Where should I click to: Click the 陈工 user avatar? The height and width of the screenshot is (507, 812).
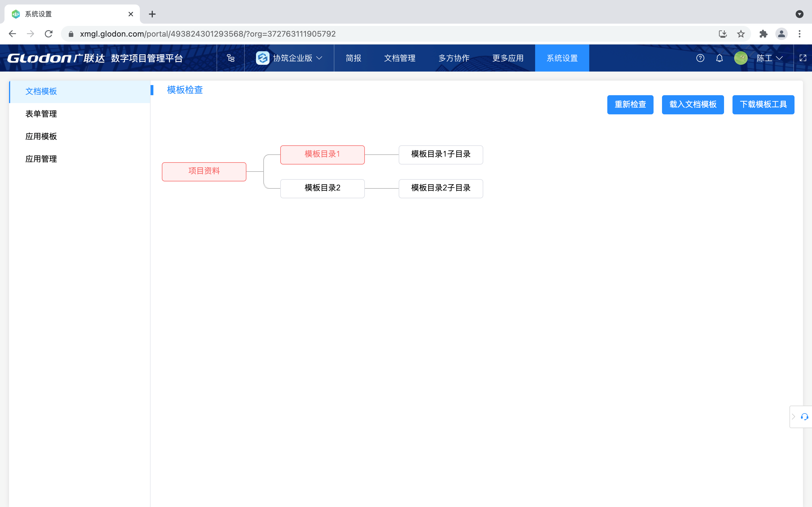(x=741, y=58)
